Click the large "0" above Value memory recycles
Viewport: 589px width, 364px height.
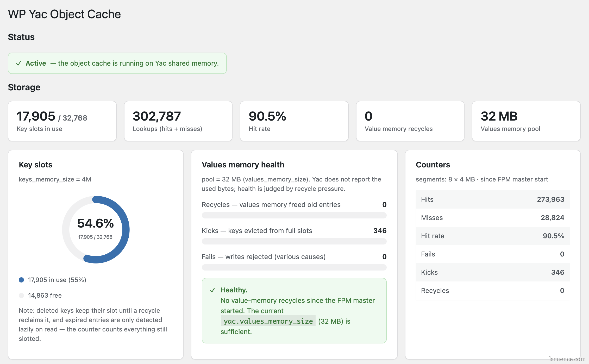coord(368,116)
